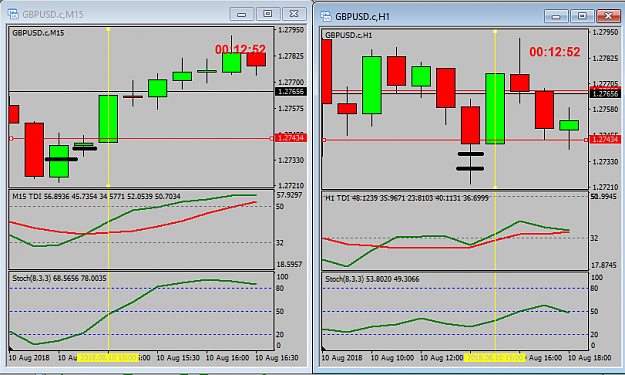Click yellow 2018.08.10 15:00 date marker in M15
Viewport: 625px width, 375px height.
(108, 358)
